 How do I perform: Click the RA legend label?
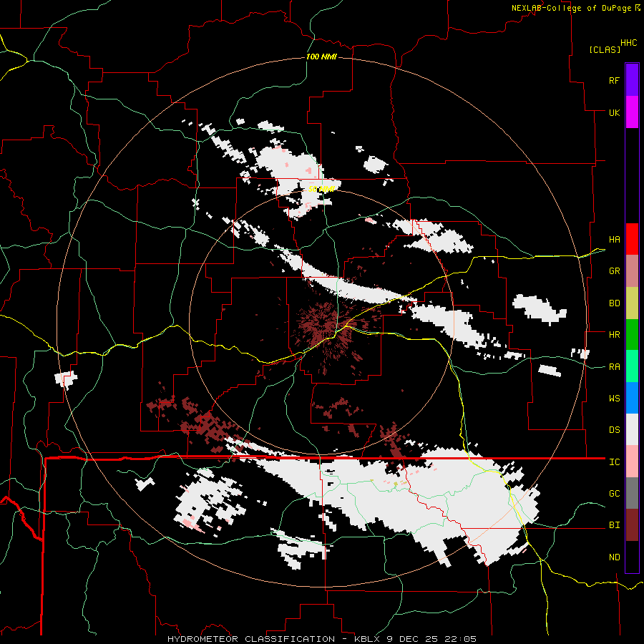coord(614,367)
